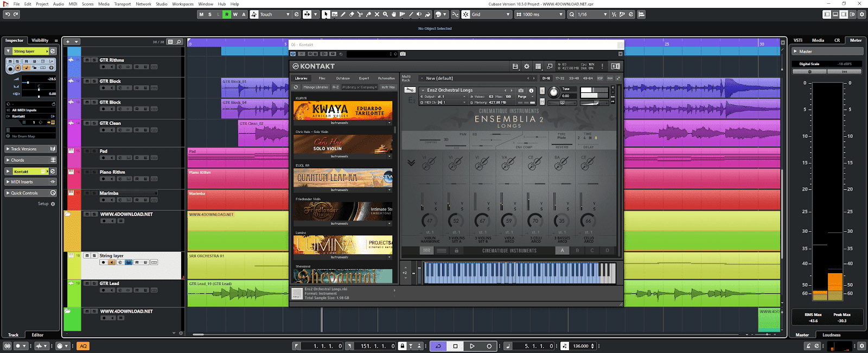Mute the GTR Rithms track
Image resolution: width=868 pixels, height=353 pixels.
click(87, 60)
